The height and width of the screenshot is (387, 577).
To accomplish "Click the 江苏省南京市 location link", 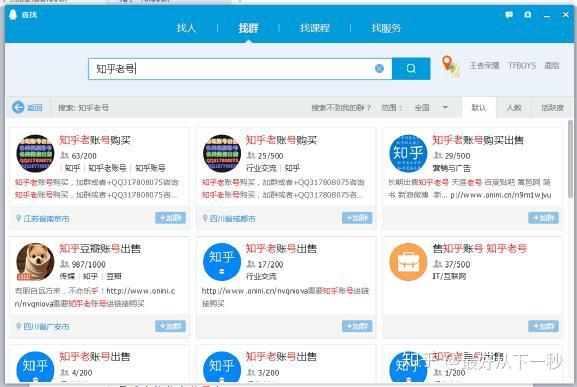I will pyautogui.click(x=46, y=219).
